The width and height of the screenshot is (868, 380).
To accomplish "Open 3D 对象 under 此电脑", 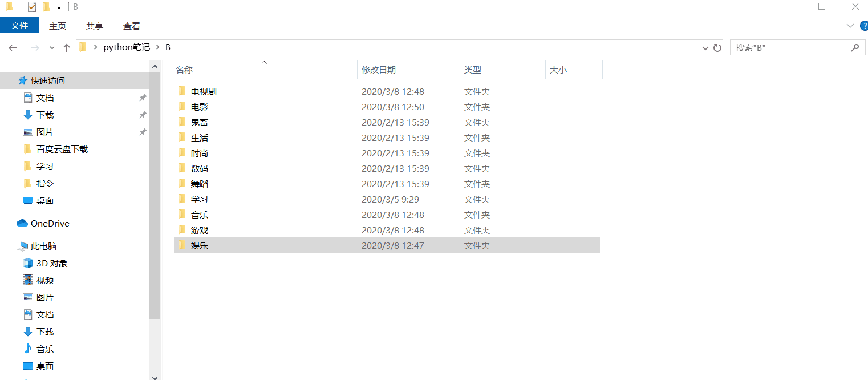I will (x=52, y=263).
